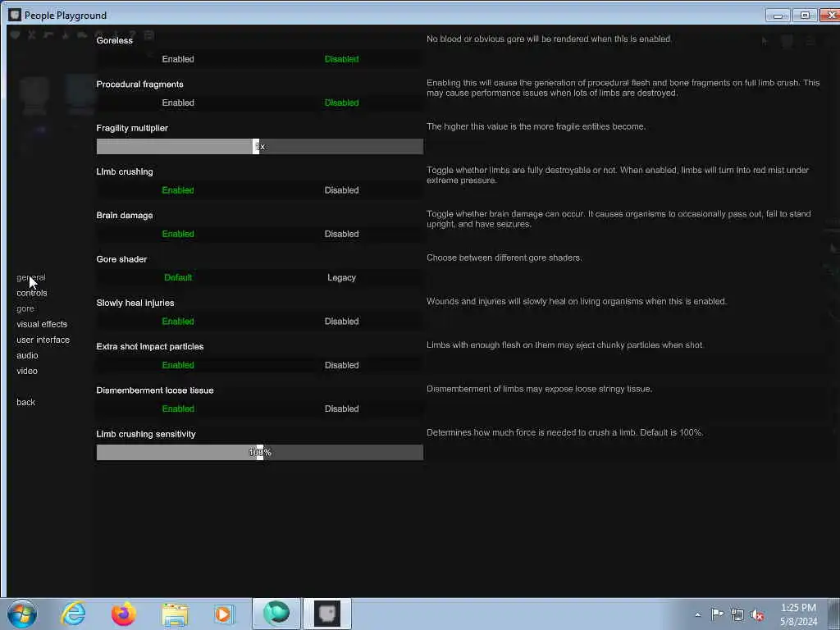This screenshot has height=630, width=840.
Task: Choose Enabled for Brain damage
Action: [178, 234]
